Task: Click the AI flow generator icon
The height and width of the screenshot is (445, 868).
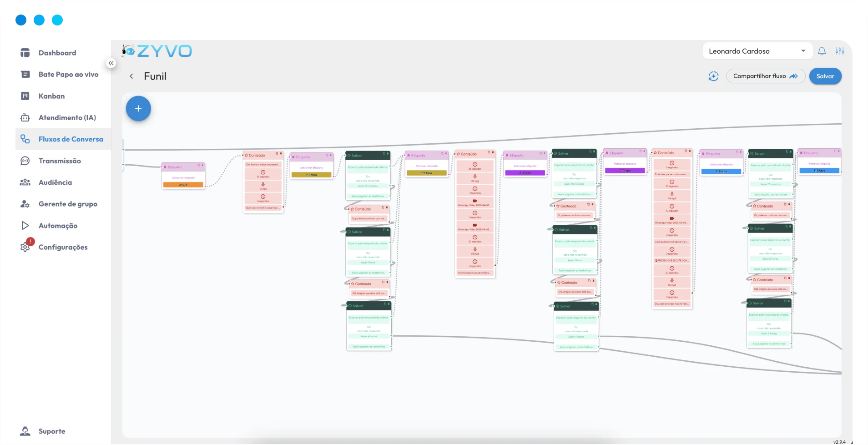Action: (x=713, y=76)
